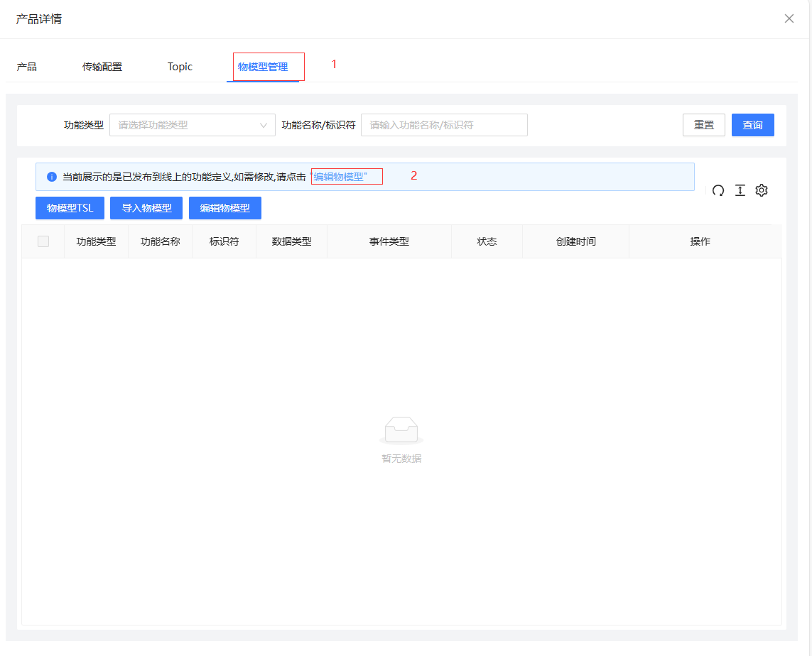Tick the select-all checkbox in the table header
The height and width of the screenshot is (656, 812).
[x=43, y=241]
